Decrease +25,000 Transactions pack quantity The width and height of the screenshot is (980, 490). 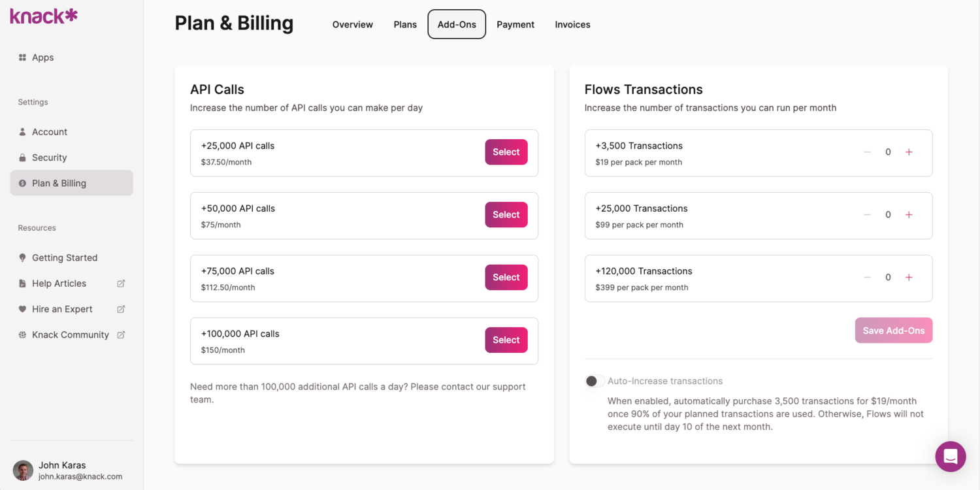868,215
